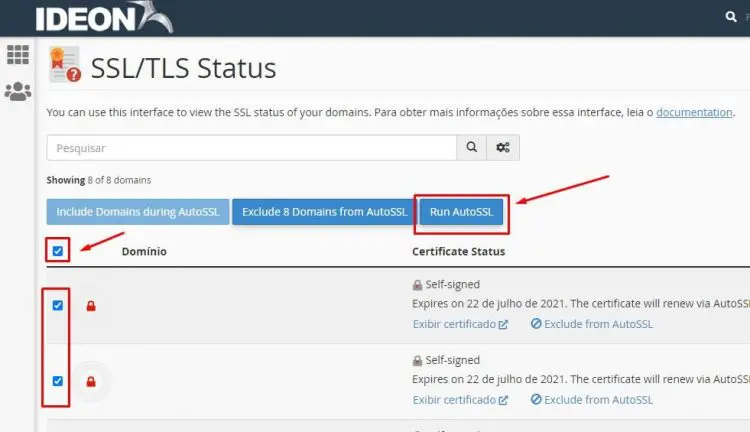Screen dimensions: 750x432
Task: Open Exibir certificado for second domain
Action: point(460,400)
